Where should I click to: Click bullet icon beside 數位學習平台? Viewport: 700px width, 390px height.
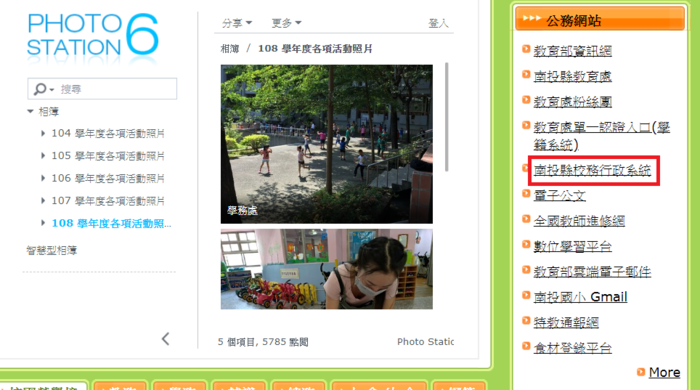[526, 244]
